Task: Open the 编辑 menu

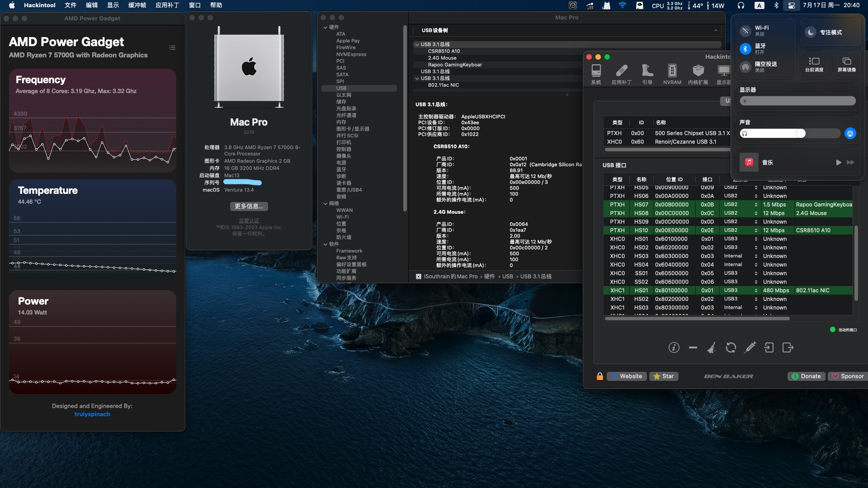Action: pos(92,5)
